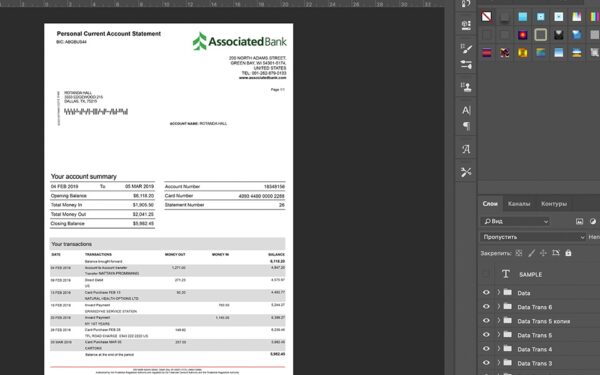Open the Brush Settings panel icon
Viewport: 600px width, 375px height.
point(466,49)
